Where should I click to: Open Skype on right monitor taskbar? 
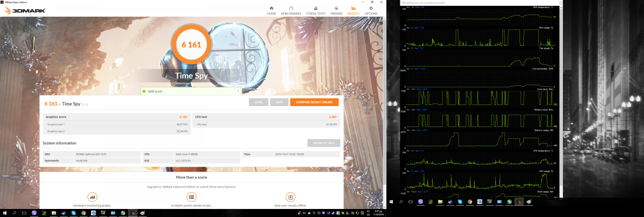460,202
